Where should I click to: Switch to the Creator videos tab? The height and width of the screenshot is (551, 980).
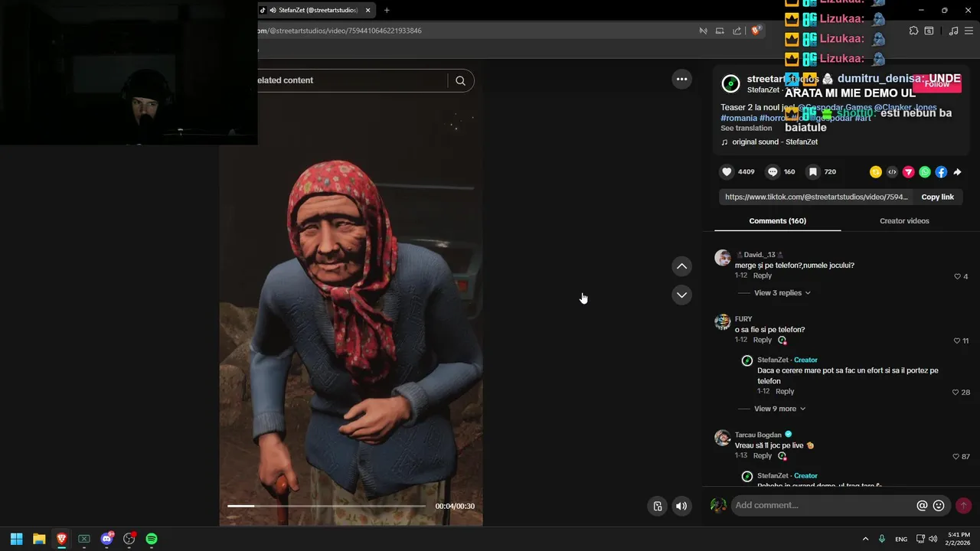[904, 221]
